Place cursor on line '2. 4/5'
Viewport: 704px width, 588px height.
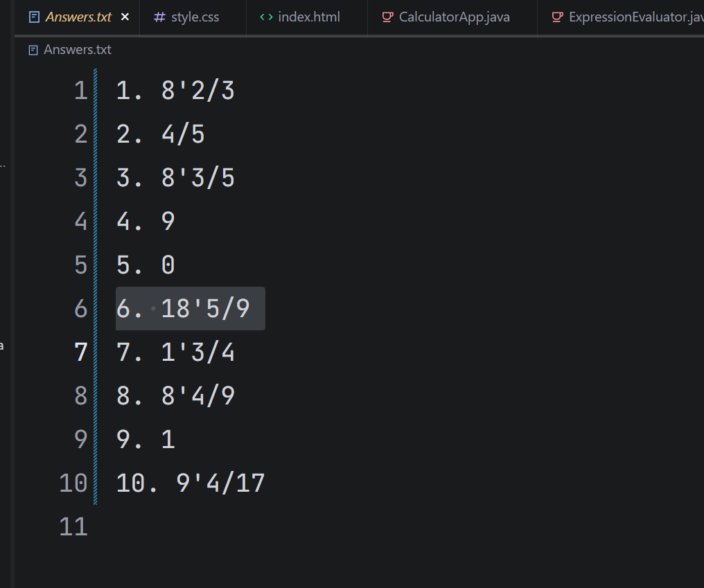click(x=160, y=134)
